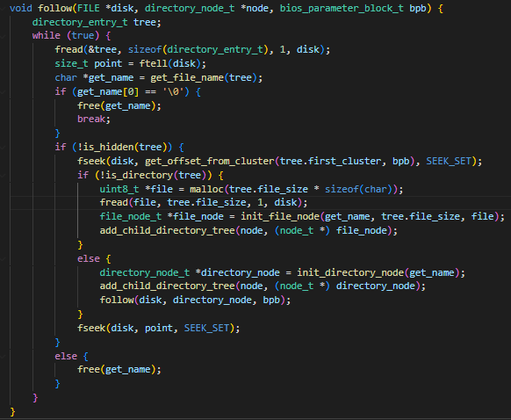Collapse the while (true) loop fold arrow

point(3,36)
